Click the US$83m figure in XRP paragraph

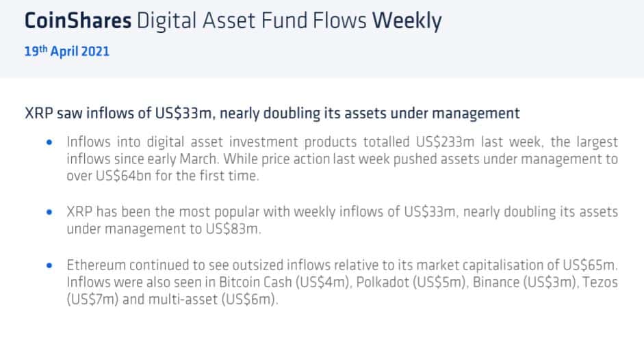pyautogui.click(x=233, y=228)
